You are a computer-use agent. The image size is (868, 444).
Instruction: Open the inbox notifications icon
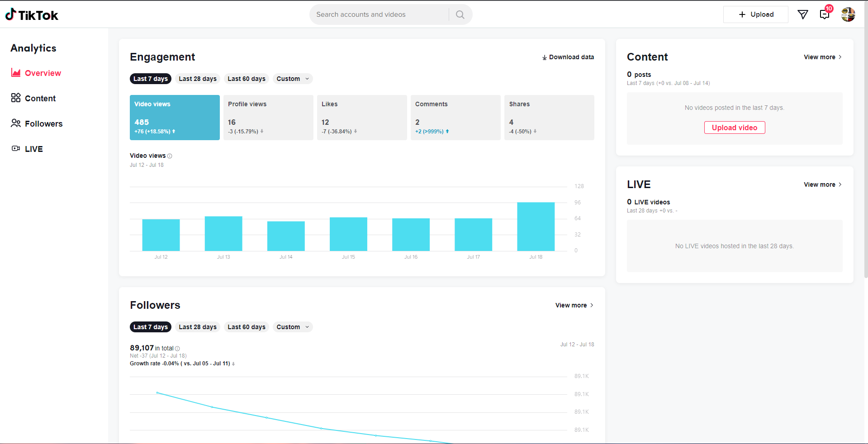point(825,14)
